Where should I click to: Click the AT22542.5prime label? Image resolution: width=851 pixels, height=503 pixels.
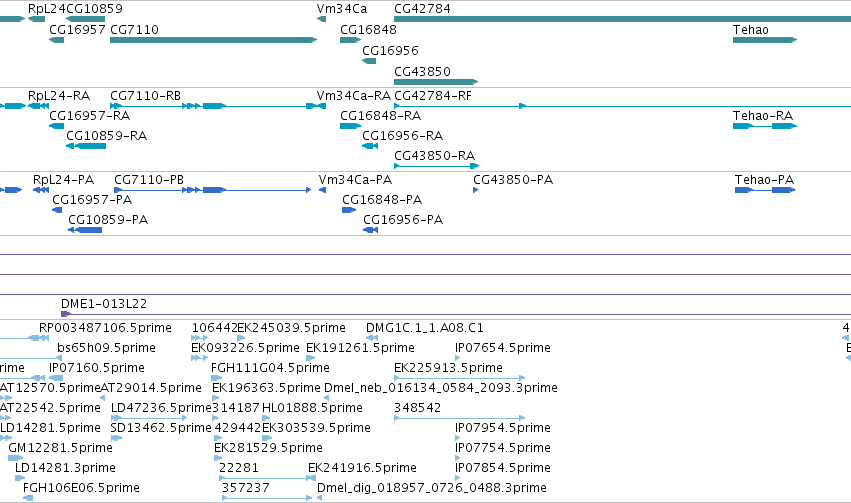pyautogui.click(x=50, y=408)
